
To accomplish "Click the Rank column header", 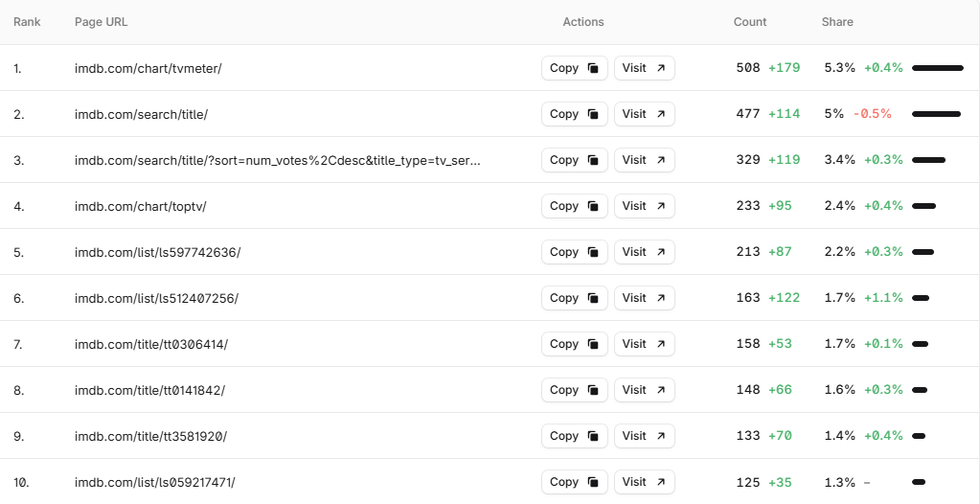I will click(x=27, y=22).
